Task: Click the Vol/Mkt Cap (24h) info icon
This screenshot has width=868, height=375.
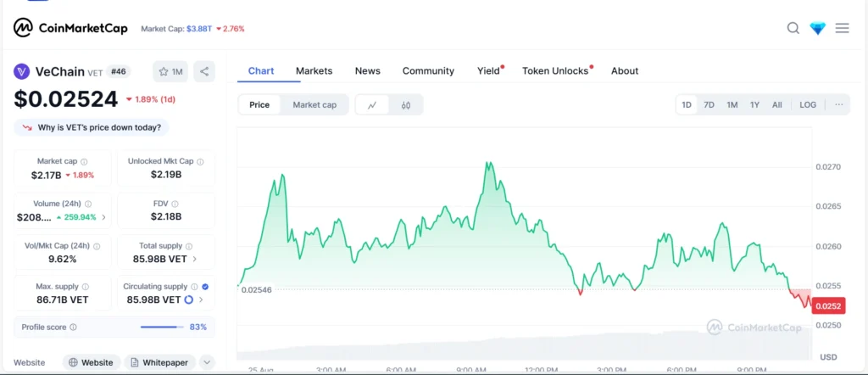Action: (x=97, y=246)
